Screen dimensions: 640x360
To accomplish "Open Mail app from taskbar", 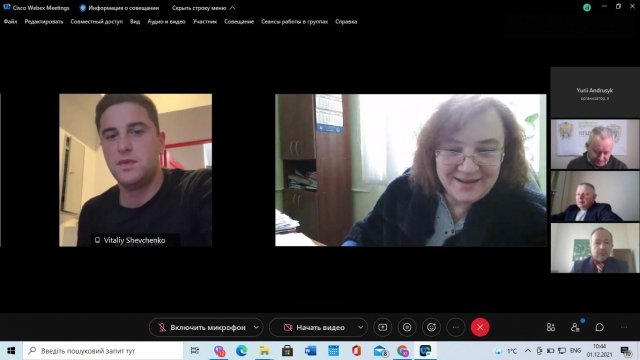I will [x=380, y=351].
